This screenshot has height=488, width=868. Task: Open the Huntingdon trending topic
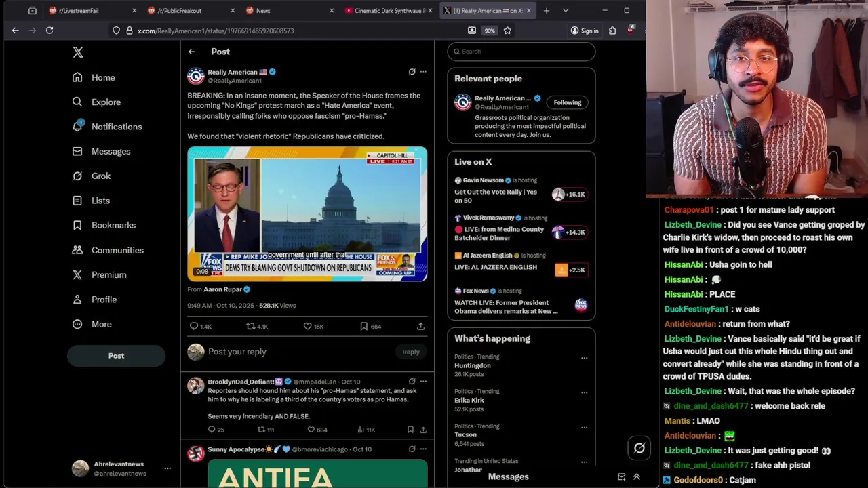(473, 365)
